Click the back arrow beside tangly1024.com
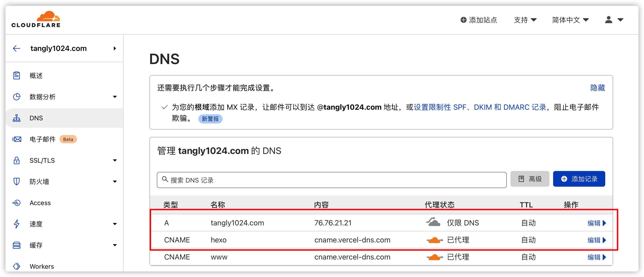Viewport: 644px width, 277px height. point(17,48)
